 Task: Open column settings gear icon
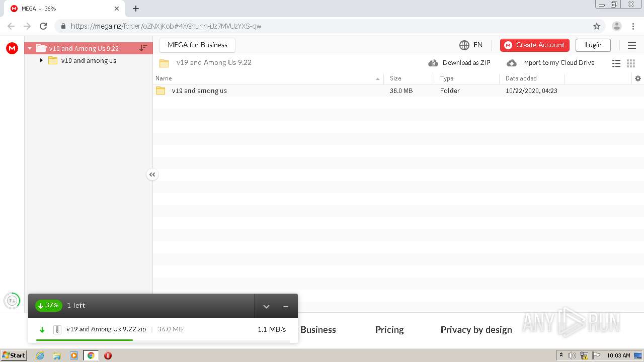pyautogui.click(x=638, y=78)
